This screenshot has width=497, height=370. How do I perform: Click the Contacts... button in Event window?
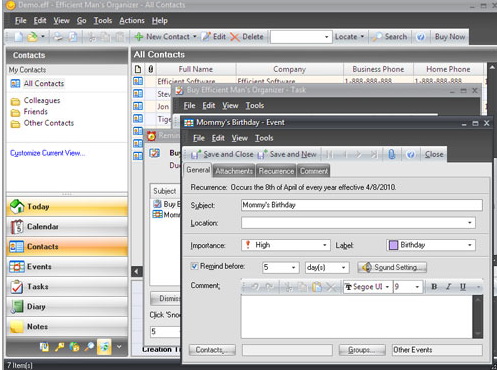(x=212, y=350)
